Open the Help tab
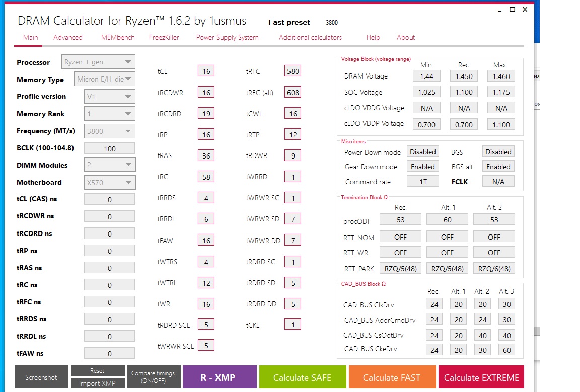 (373, 37)
